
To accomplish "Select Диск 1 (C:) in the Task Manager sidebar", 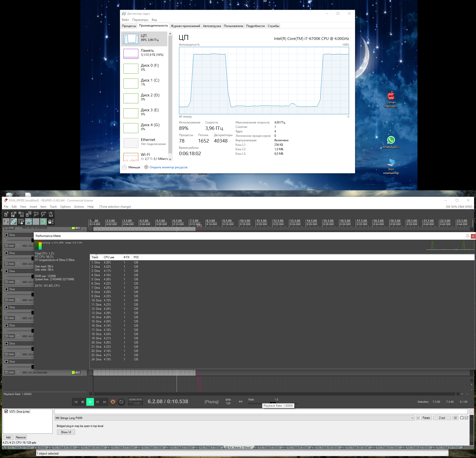I will pos(144,83).
